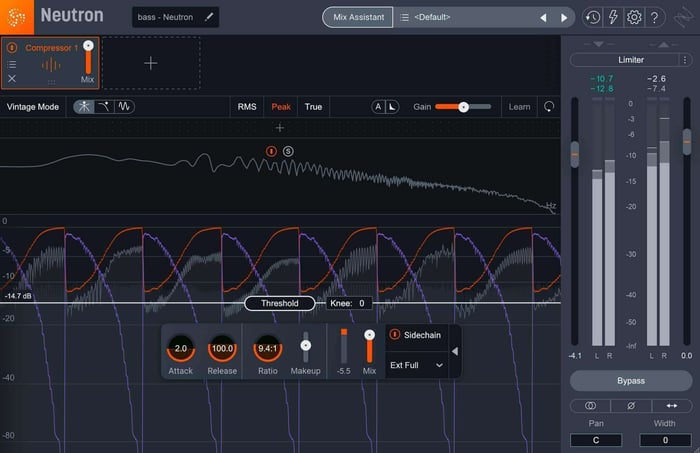
Task: Toggle the phase invert icon
Action: click(631, 406)
